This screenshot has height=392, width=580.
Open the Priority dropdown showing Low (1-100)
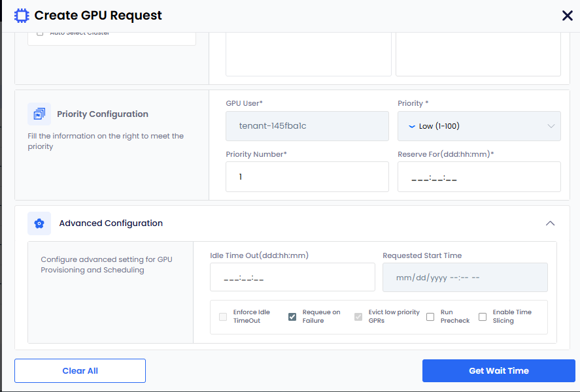[x=479, y=126]
